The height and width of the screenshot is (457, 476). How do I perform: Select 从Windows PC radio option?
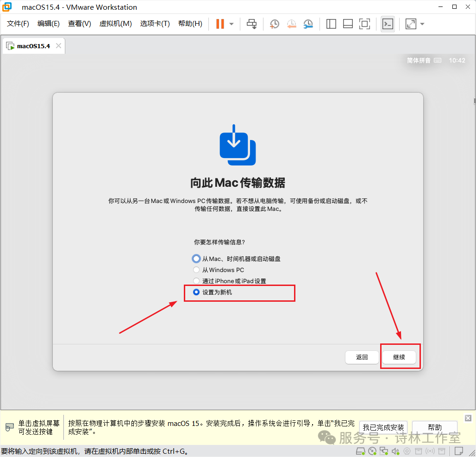point(196,270)
